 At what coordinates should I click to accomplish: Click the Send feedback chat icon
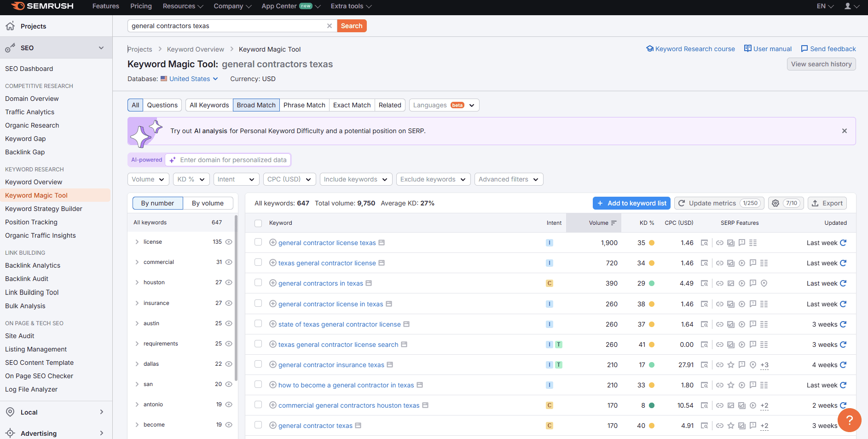(x=804, y=49)
